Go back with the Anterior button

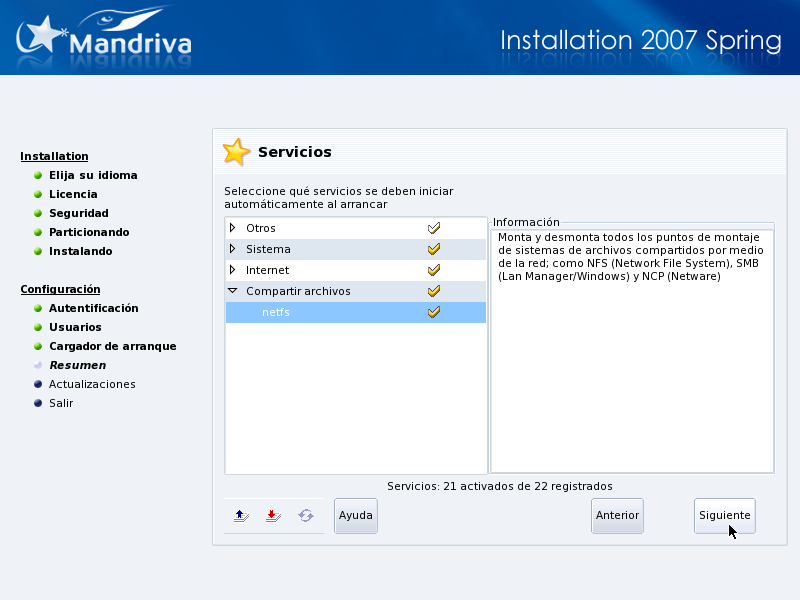click(617, 516)
